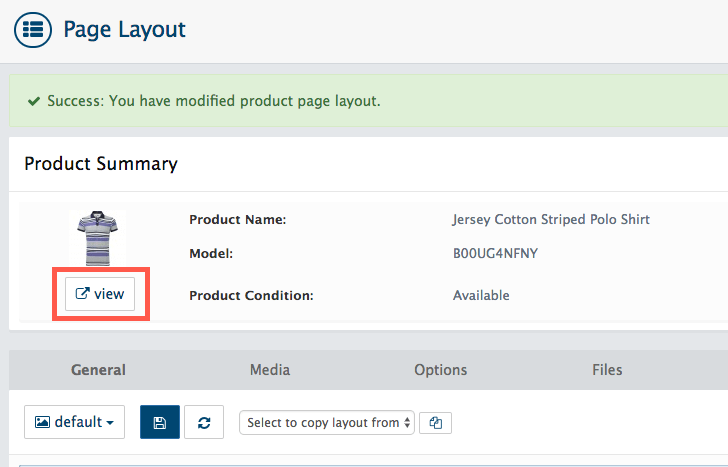Switch to the General tab
The image size is (728, 467).
pos(98,370)
